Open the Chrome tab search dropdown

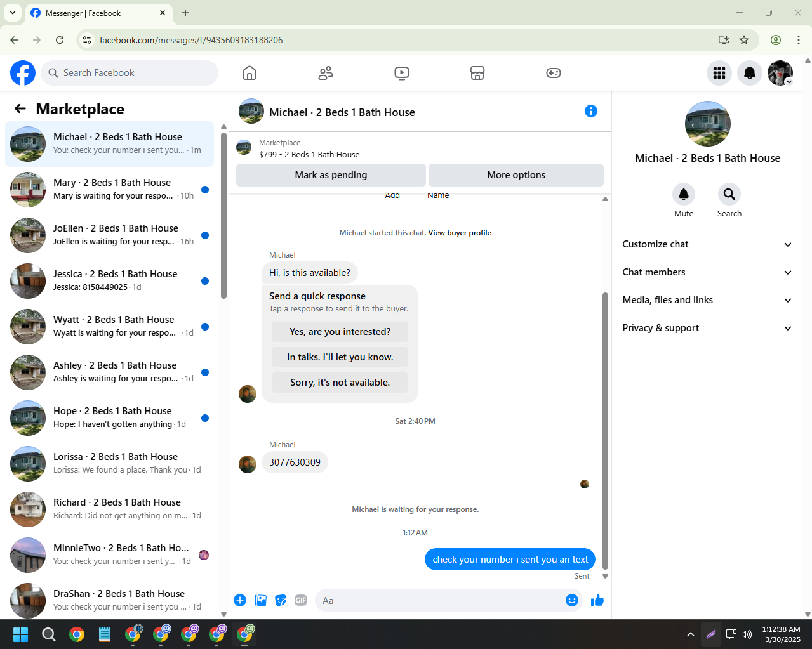point(13,13)
